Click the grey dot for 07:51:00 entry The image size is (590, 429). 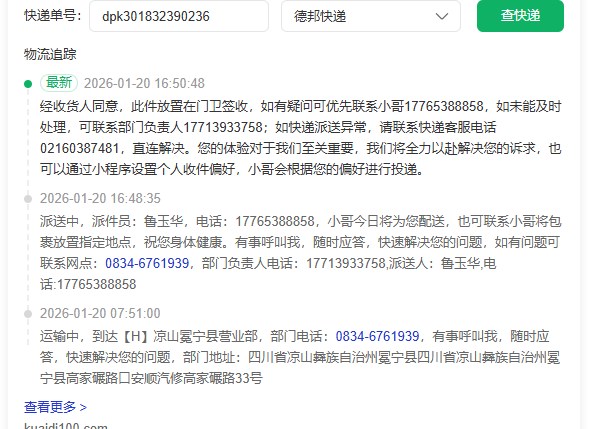28,313
